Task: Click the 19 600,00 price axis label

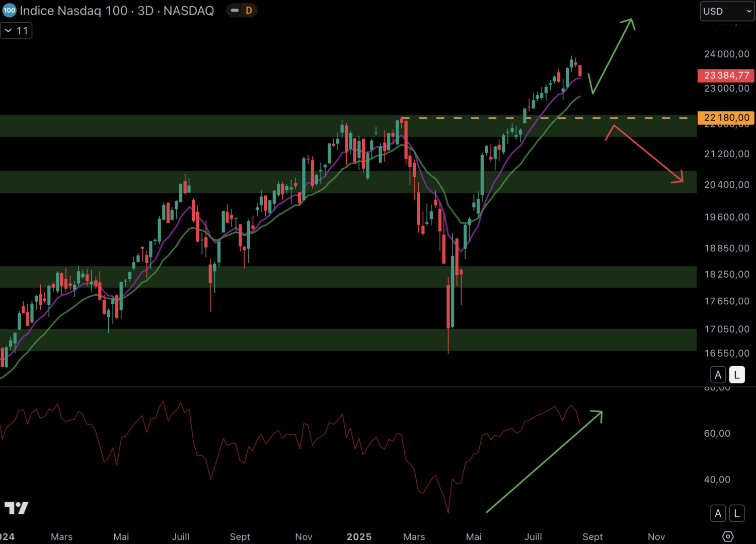Action: coord(727,217)
